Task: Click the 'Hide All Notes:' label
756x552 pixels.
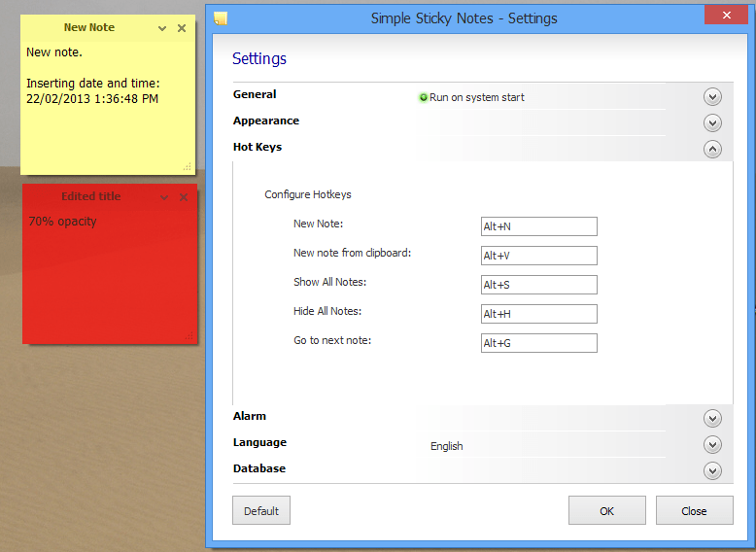Action: [x=327, y=311]
